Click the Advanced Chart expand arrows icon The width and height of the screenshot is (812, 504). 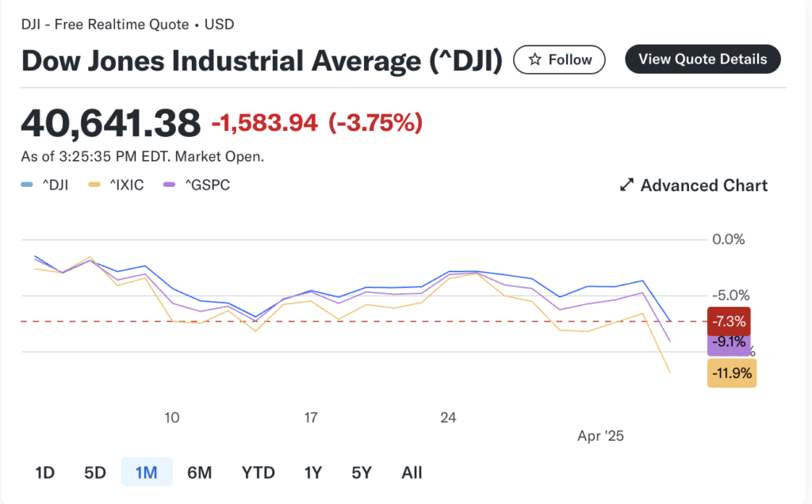pos(626,185)
